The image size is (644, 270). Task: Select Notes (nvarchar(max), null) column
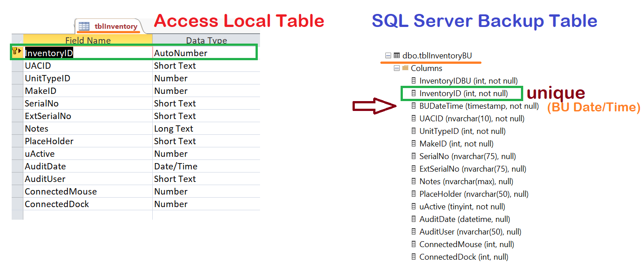click(x=466, y=181)
